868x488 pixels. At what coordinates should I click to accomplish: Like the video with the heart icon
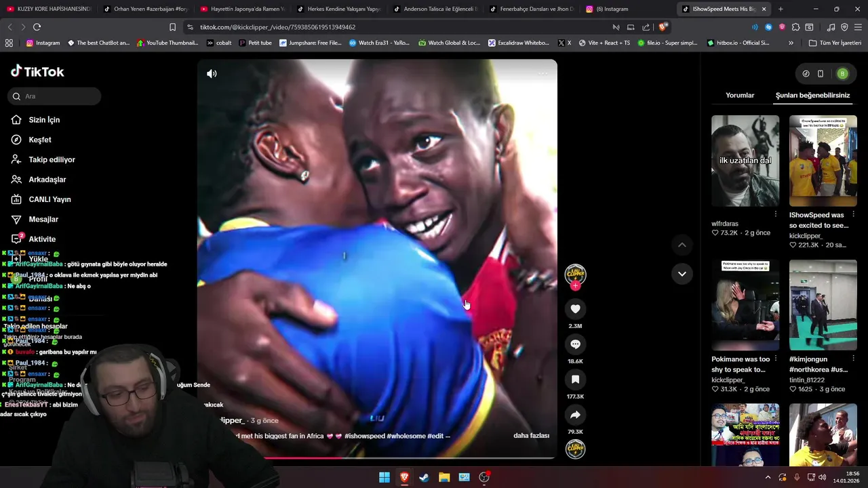pos(575,309)
